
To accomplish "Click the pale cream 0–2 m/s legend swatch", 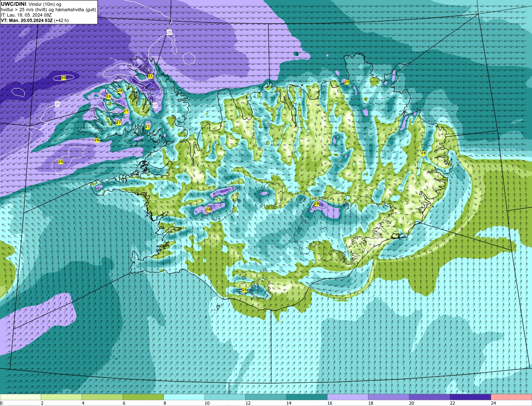I will (20, 397).
